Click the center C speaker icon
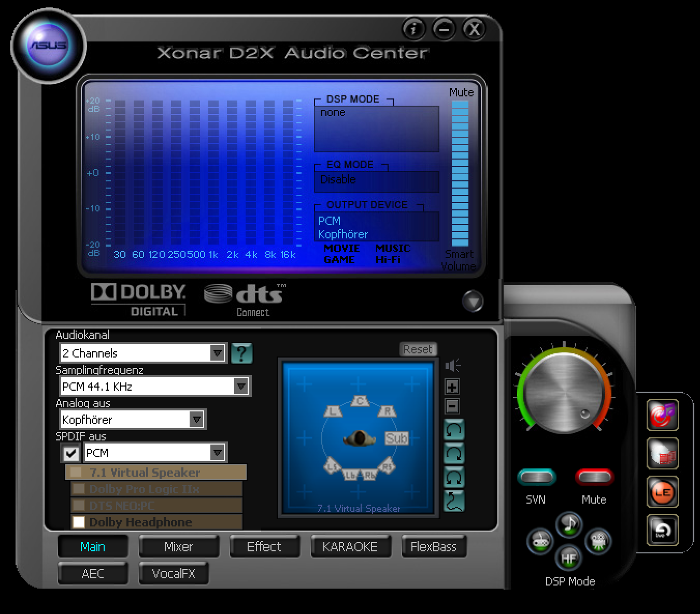700x614 pixels. [x=360, y=401]
